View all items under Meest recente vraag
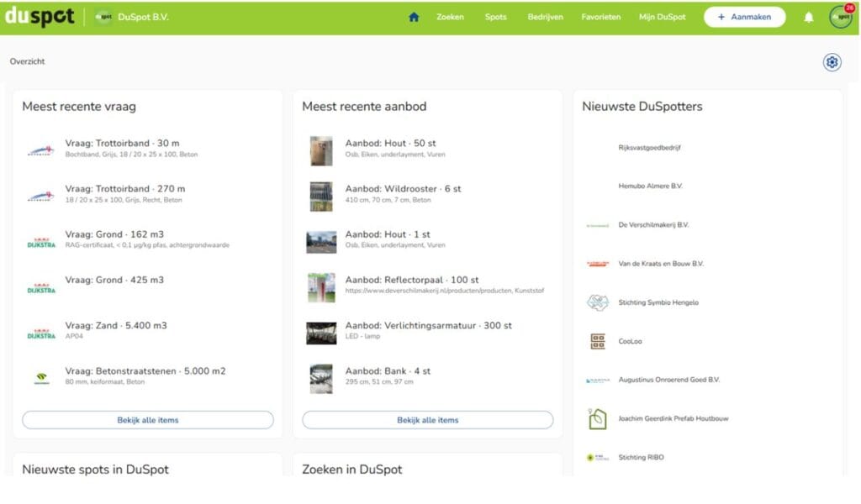This screenshot has width=861, height=504. coord(148,420)
